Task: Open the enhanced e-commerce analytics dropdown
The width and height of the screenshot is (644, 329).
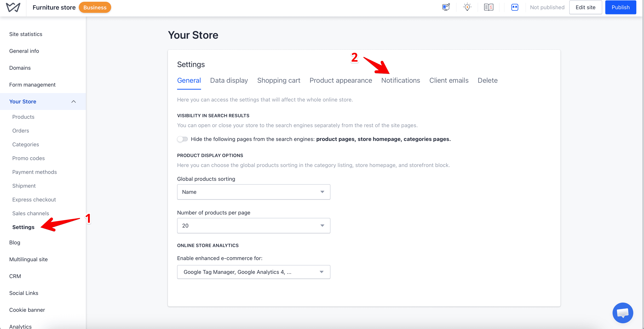Action: (254, 272)
